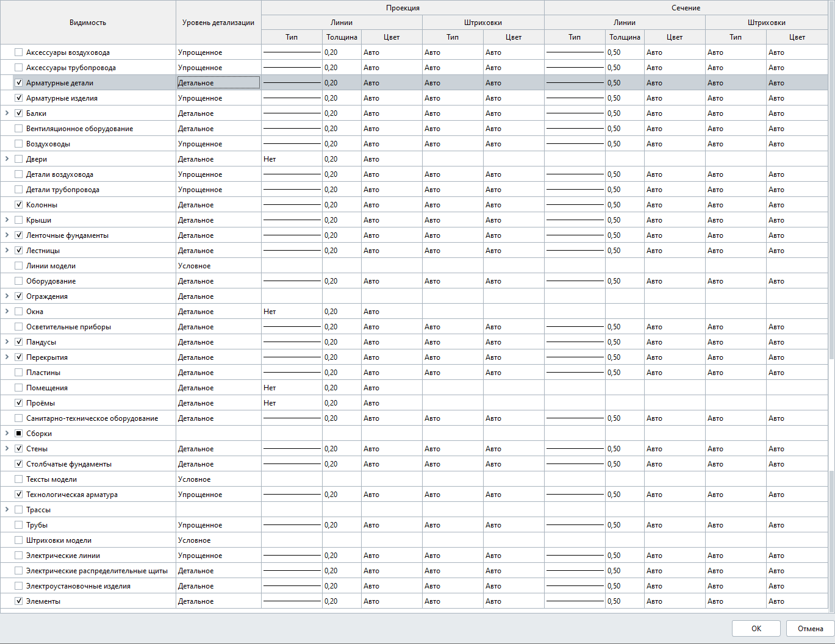Click projection hatch type Авто for Электрические линии
This screenshot has height=644, width=835.
[453, 556]
